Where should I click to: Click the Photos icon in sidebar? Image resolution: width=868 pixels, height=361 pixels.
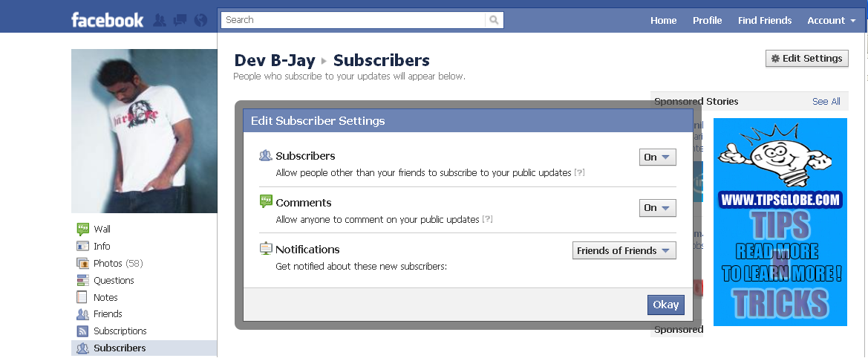pos(82,263)
